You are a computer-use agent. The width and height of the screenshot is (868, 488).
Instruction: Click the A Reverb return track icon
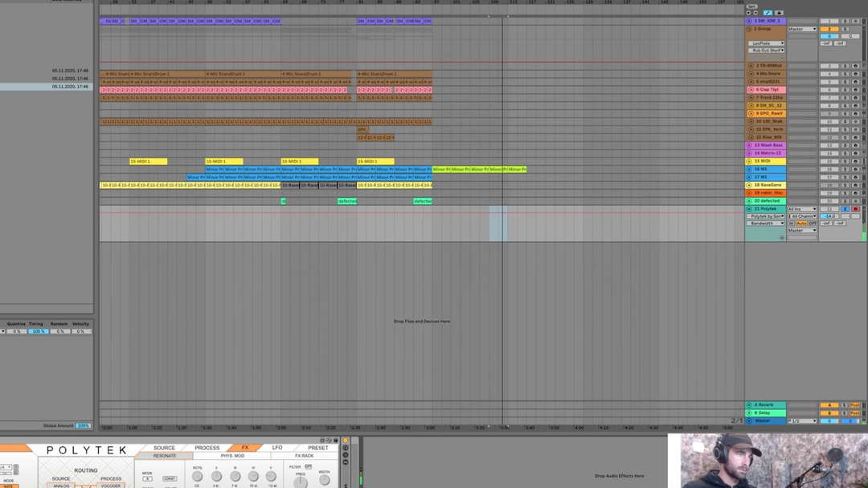(751, 405)
